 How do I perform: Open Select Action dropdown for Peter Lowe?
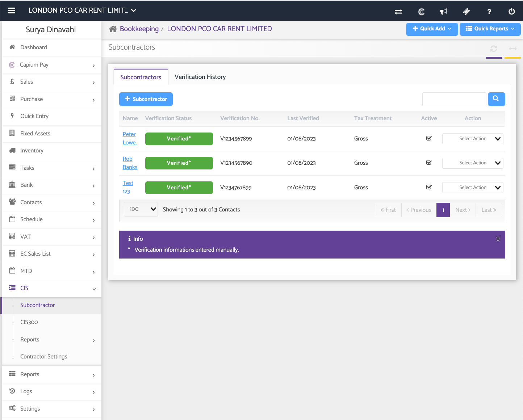[473, 139]
